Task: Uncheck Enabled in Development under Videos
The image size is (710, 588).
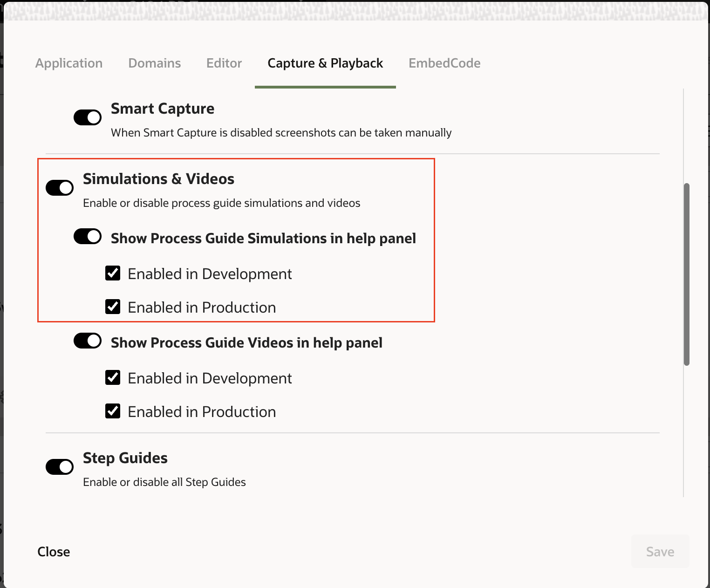Action: pos(113,377)
